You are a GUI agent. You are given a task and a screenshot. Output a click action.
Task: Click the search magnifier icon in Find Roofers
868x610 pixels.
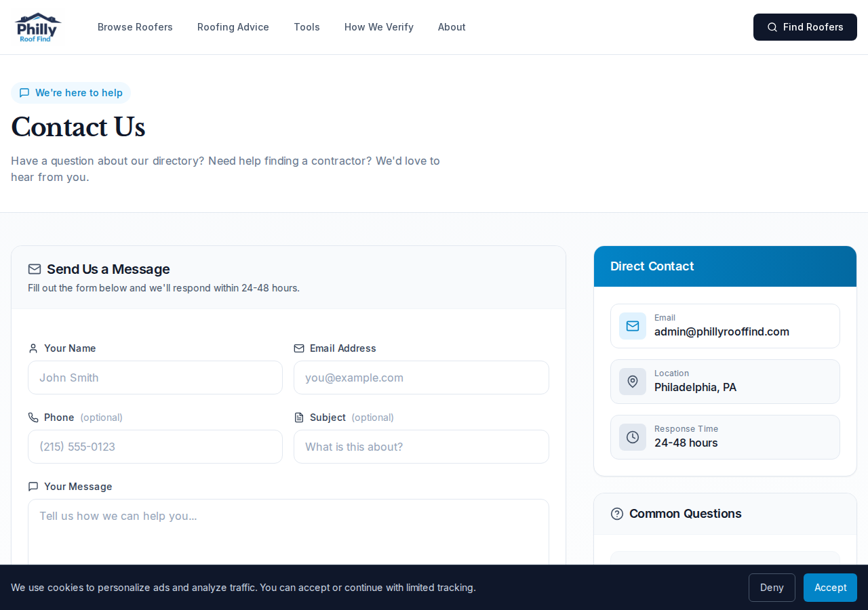click(772, 27)
